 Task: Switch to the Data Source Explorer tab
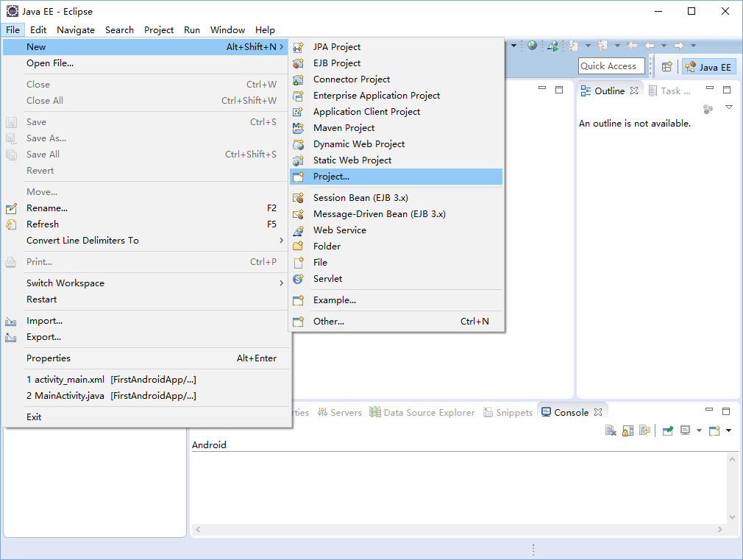tap(422, 413)
